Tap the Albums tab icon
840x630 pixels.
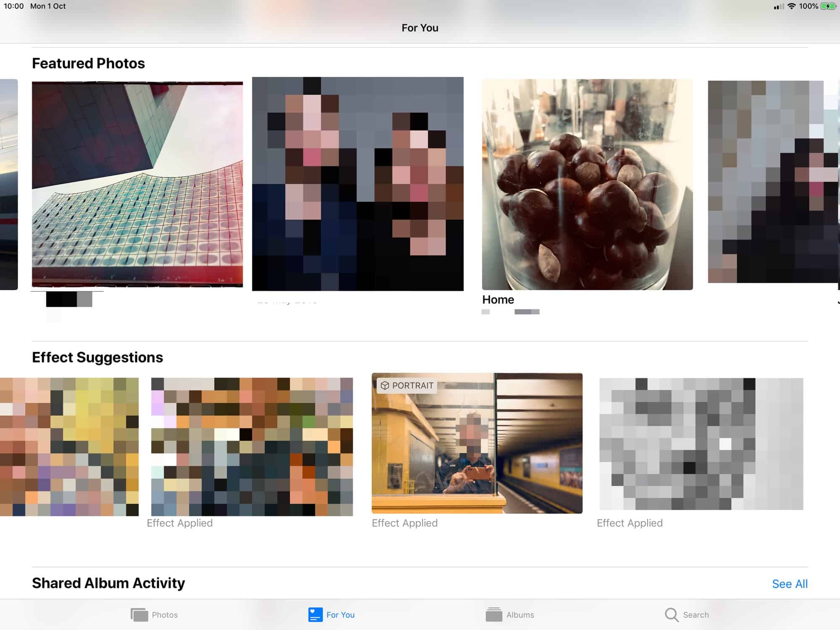point(494,614)
